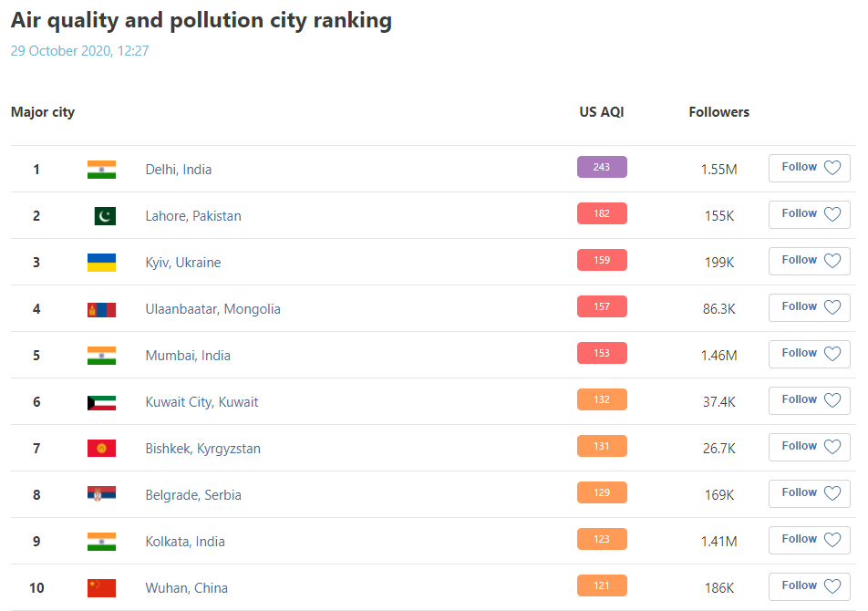Follow Bishkek, Kyrgyzstan

pyautogui.click(x=810, y=447)
